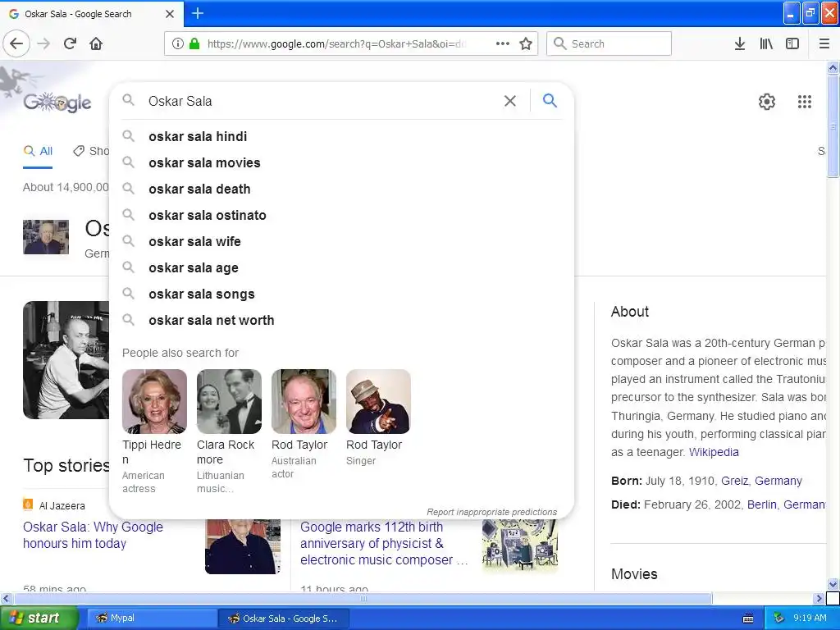Open the Wikipedia link in About panel
Screen dimensions: 840x630
click(x=714, y=452)
